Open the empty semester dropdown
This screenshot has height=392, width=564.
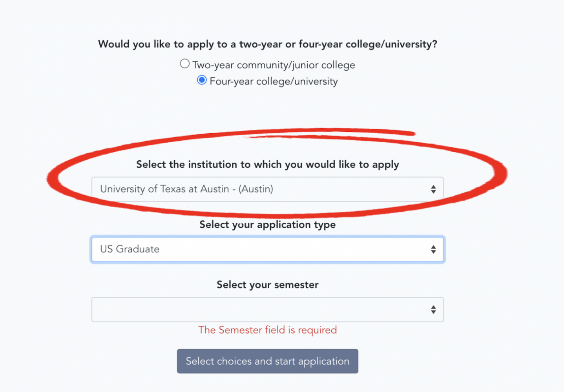267,309
